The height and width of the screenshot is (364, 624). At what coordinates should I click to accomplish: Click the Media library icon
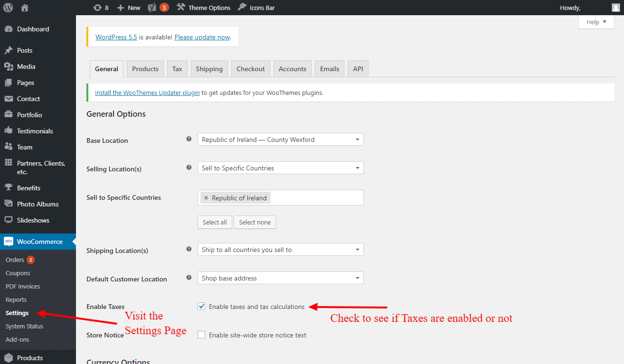pyautogui.click(x=9, y=66)
